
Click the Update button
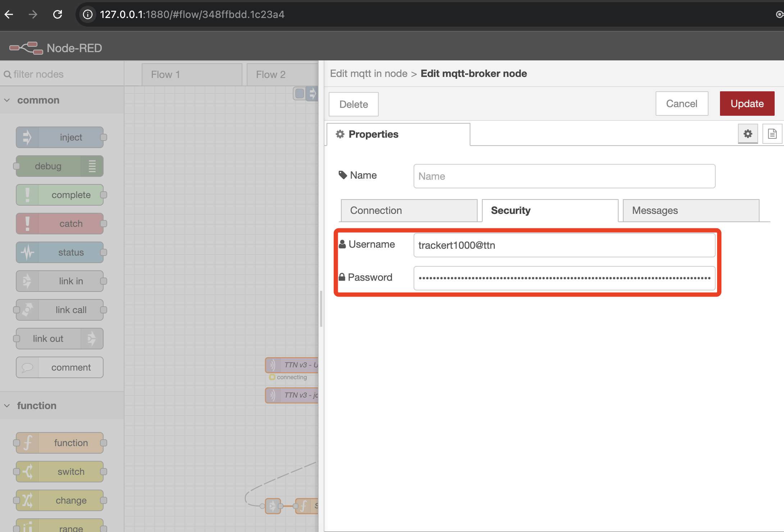[747, 104]
